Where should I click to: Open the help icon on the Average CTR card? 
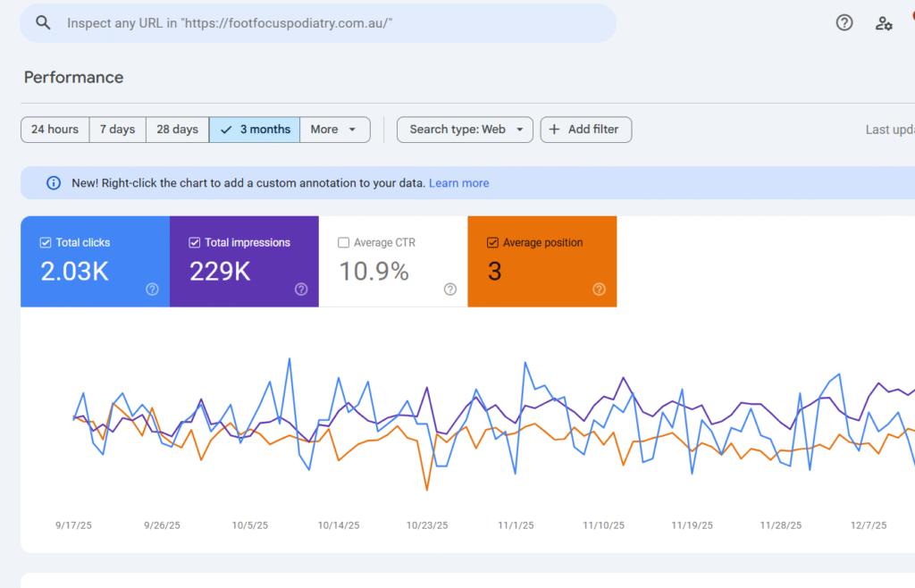coord(449,289)
